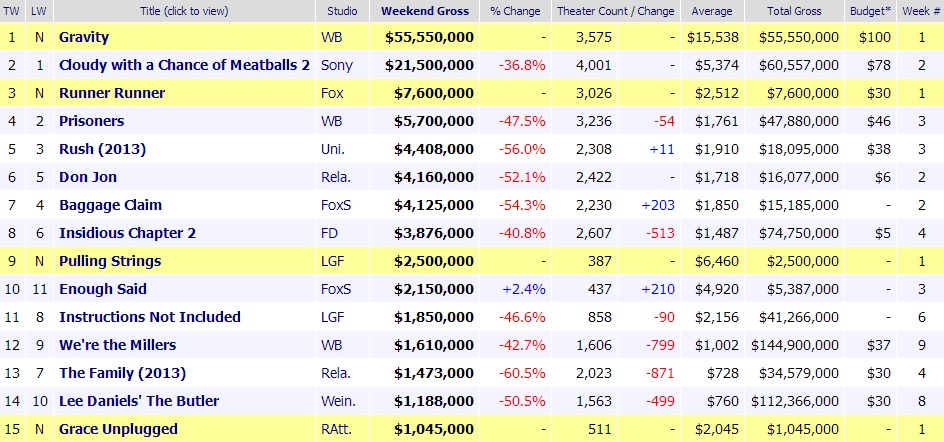Open Rush (2013) movie page

pos(102,149)
